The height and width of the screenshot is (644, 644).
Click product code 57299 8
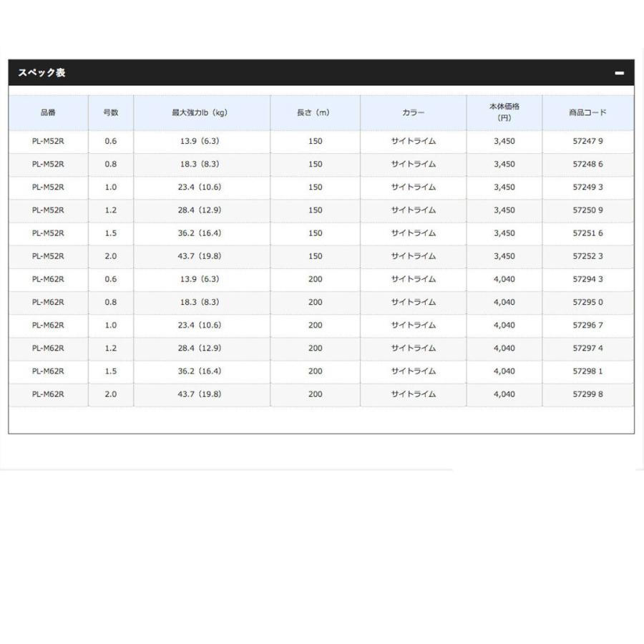click(x=587, y=394)
